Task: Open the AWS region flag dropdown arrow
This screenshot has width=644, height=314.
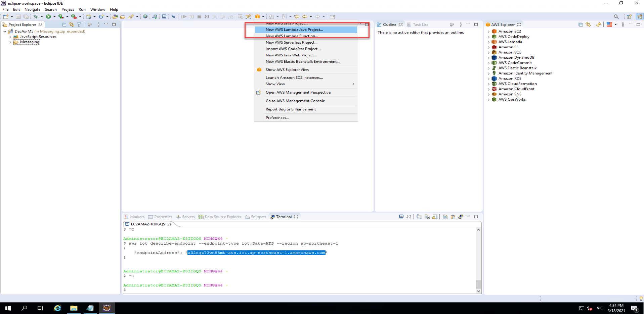Action: 615,24
